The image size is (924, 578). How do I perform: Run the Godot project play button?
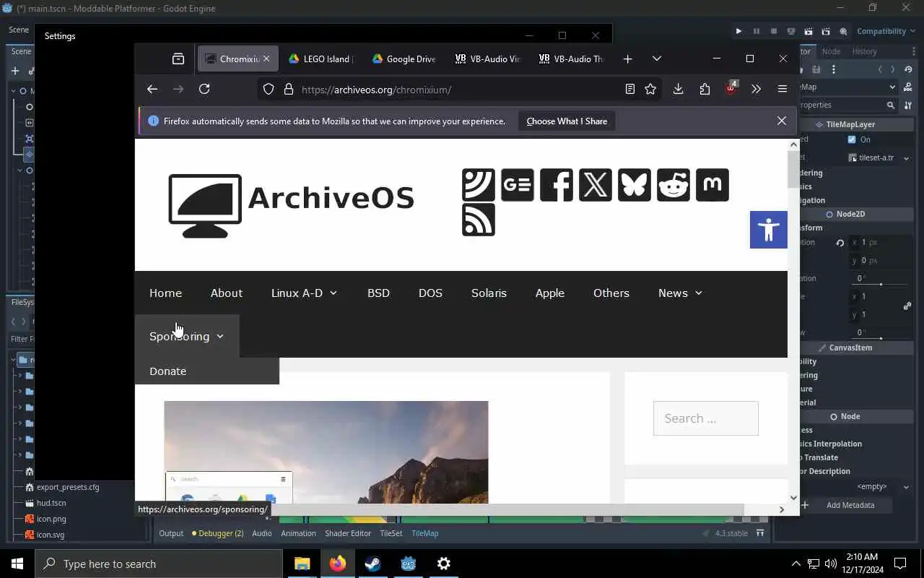[x=738, y=31]
